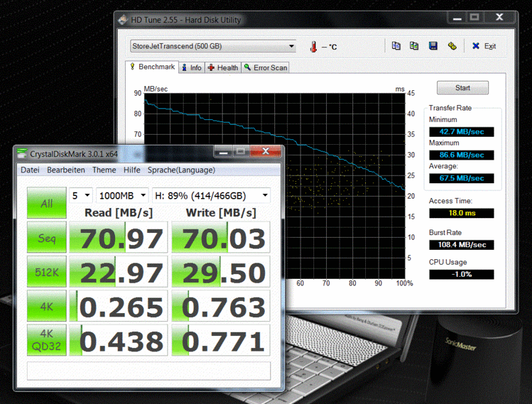532x404 pixels.
Task: Click the Seq write result 70.03
Action: pos(221,237)
